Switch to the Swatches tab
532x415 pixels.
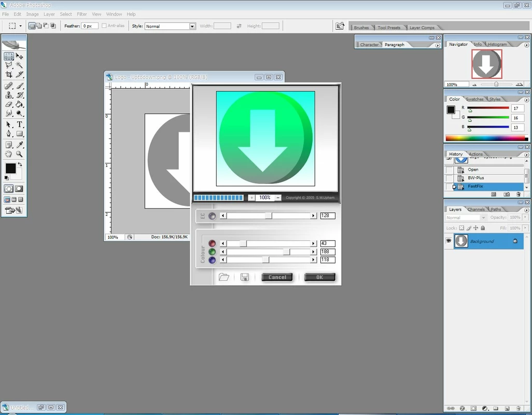pos(474,99)
